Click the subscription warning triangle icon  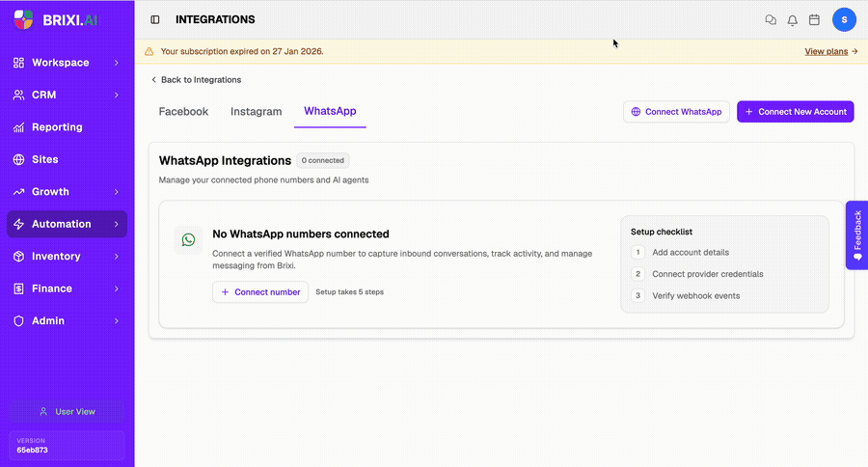tap(149, 51)
